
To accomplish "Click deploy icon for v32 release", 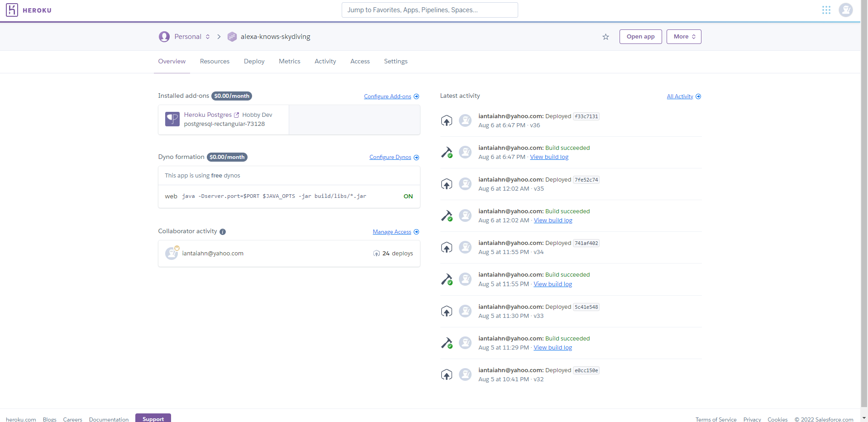I will click(x=447, y=375).
